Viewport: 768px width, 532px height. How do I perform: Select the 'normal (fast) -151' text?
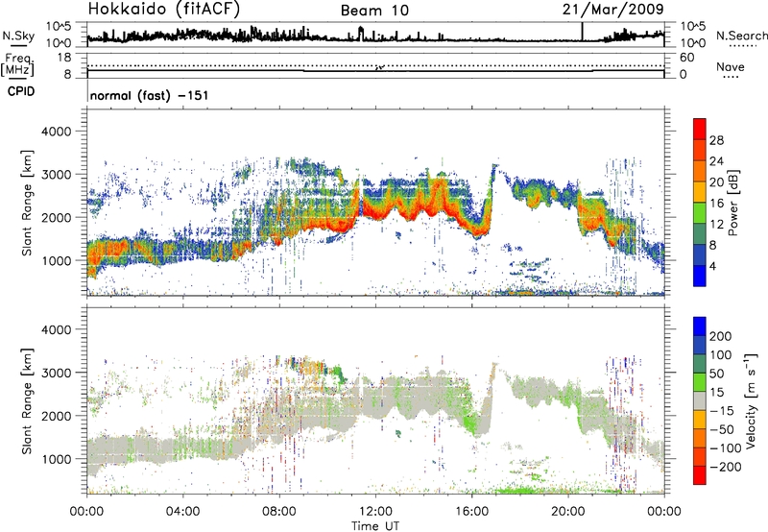[x=150, y=95]
